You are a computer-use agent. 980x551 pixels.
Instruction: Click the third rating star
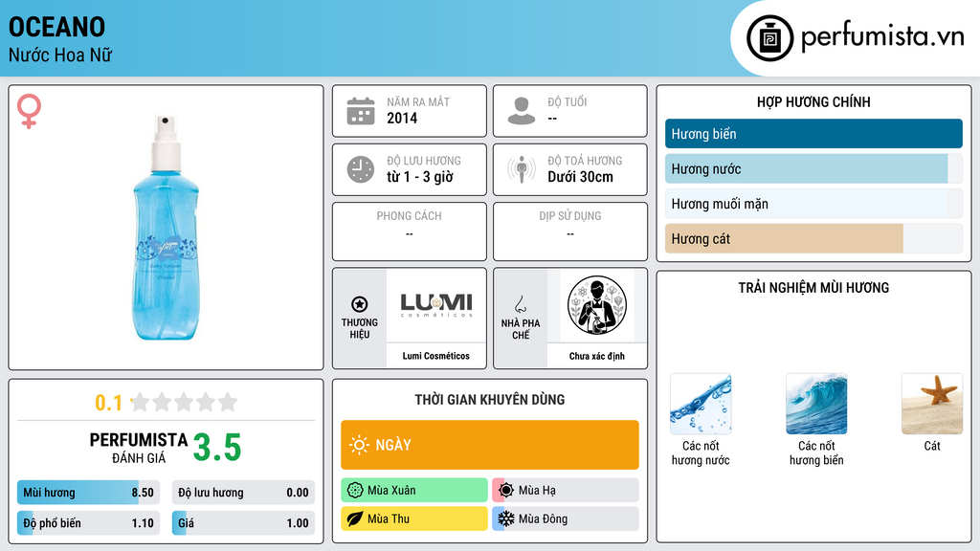click(184, 402)
